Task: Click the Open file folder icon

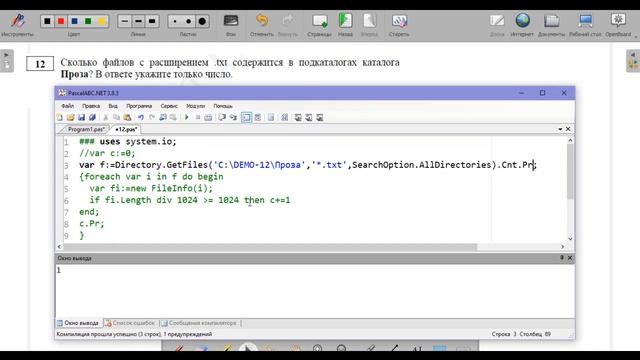Action: [x=71, y=118]
